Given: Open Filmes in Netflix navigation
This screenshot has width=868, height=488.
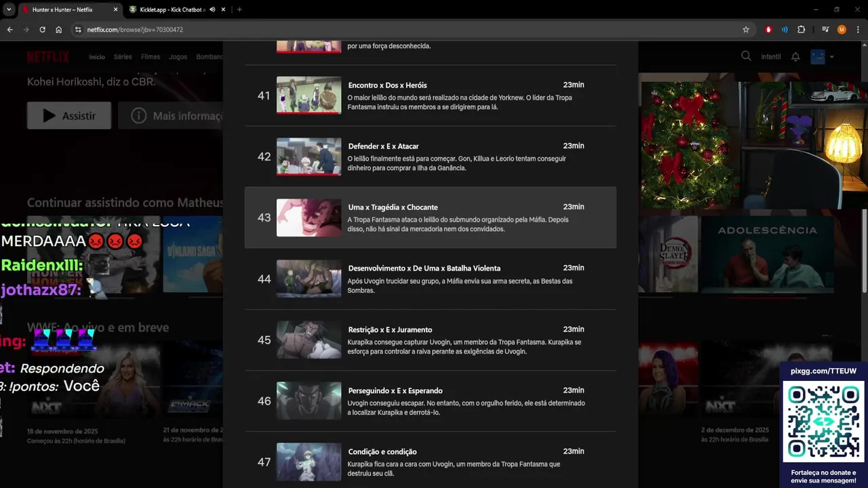Looking at the screenshot, I should (x=151, y=57).
